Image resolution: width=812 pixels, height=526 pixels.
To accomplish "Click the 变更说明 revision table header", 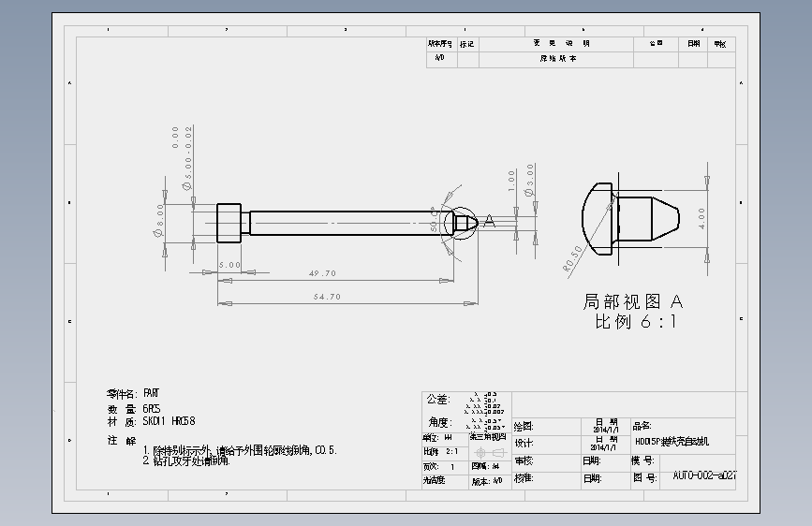I will [561, 43].
